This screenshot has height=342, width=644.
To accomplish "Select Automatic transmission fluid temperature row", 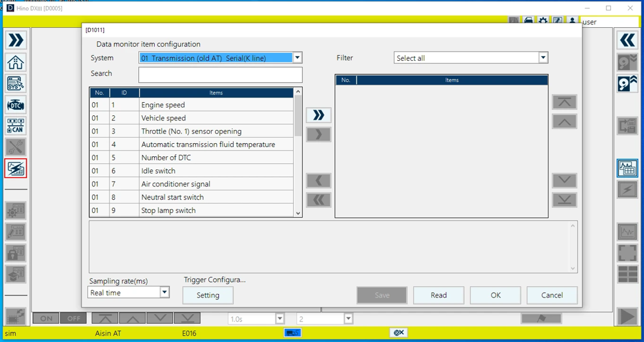I will click(191, 144).
